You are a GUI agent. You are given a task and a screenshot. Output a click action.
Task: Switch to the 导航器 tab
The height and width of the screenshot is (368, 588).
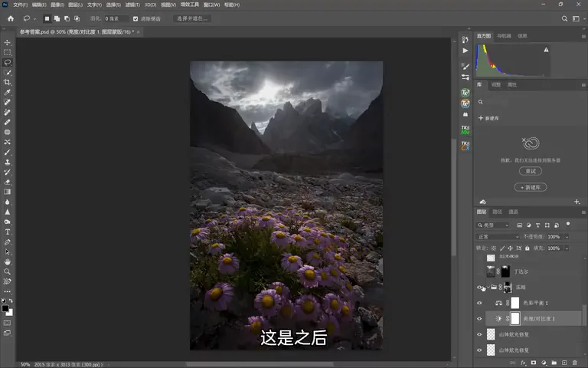coord(504,36)
